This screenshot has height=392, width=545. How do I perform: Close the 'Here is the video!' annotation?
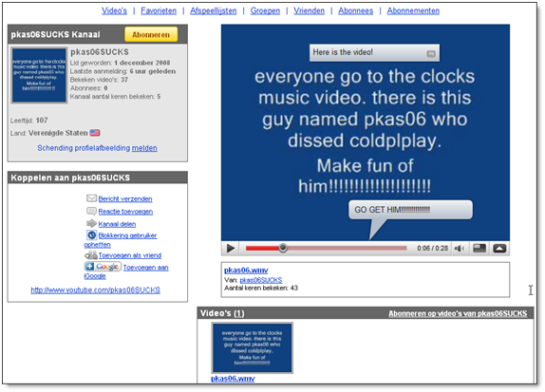point(431,53)
